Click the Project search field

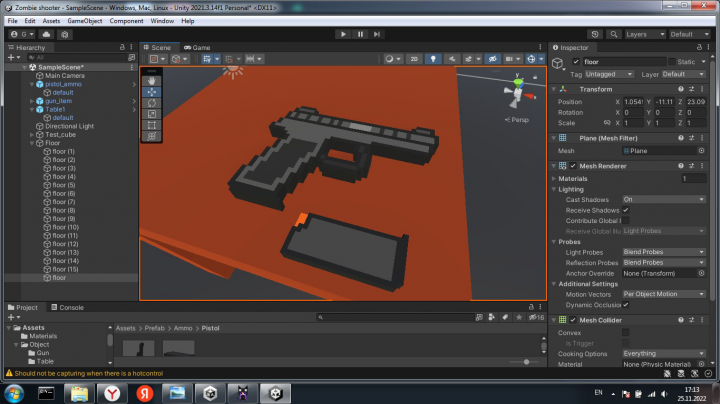[x=395, y=317]
